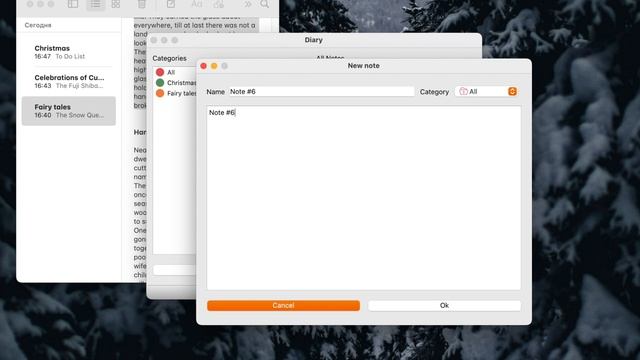640x360 pixels.
Task: Cancel the new note dialog
Action: (283, 305)
